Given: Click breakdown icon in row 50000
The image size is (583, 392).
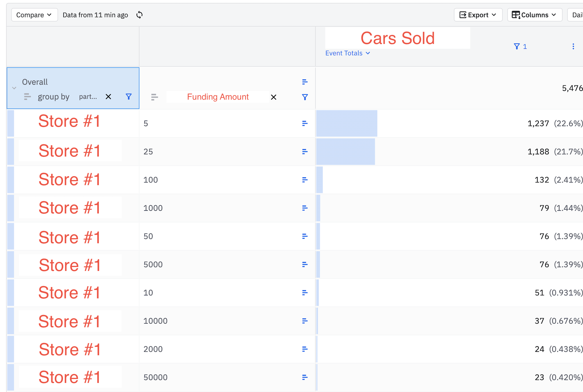Looking at the screenshot, I should click(x=305, y=377).
